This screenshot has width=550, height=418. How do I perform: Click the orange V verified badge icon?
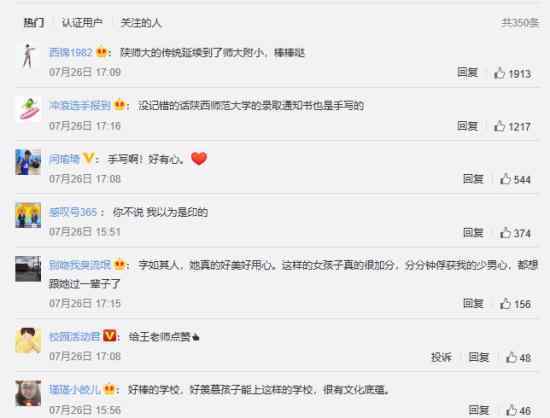click(109, 336)
